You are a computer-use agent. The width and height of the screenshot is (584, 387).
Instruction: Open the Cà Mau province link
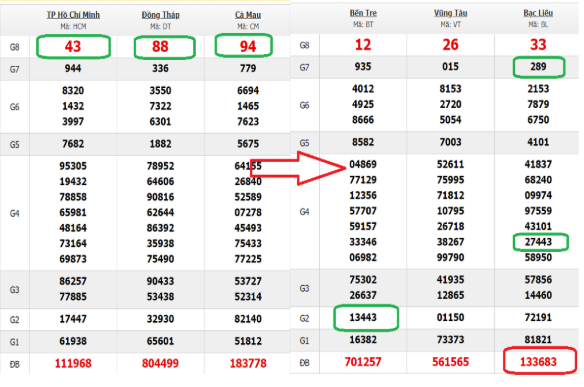point(248,15)
